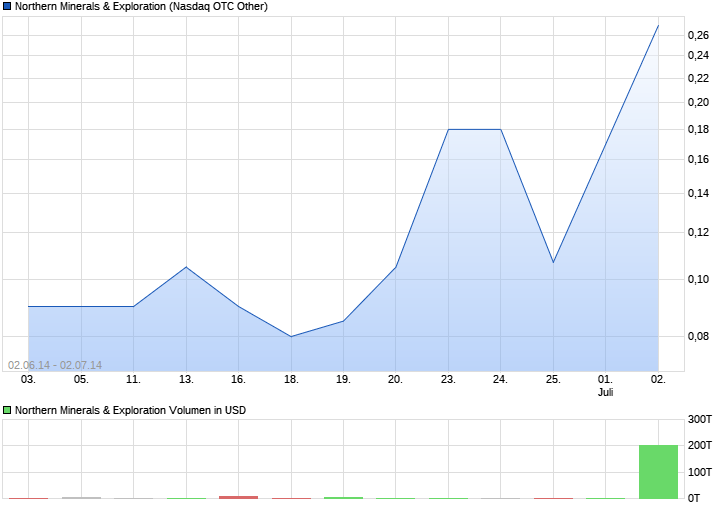Click the price axis value '0,20'
The height and width of the screenshot is (508, 726).
(698, 102)
